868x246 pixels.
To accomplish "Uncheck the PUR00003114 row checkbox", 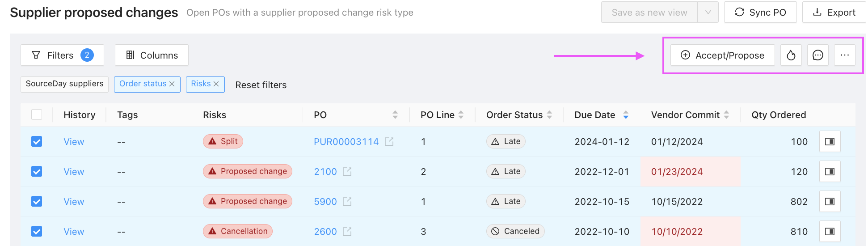I will point(37,141).
